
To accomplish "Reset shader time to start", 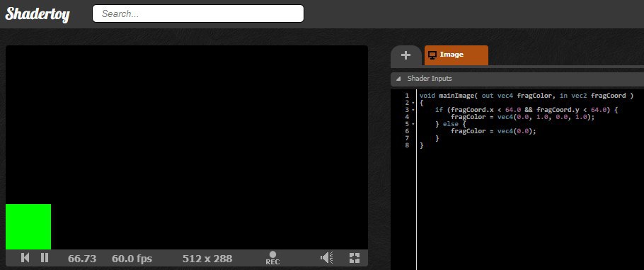I will pyautogui.click(x=25, y=258).
